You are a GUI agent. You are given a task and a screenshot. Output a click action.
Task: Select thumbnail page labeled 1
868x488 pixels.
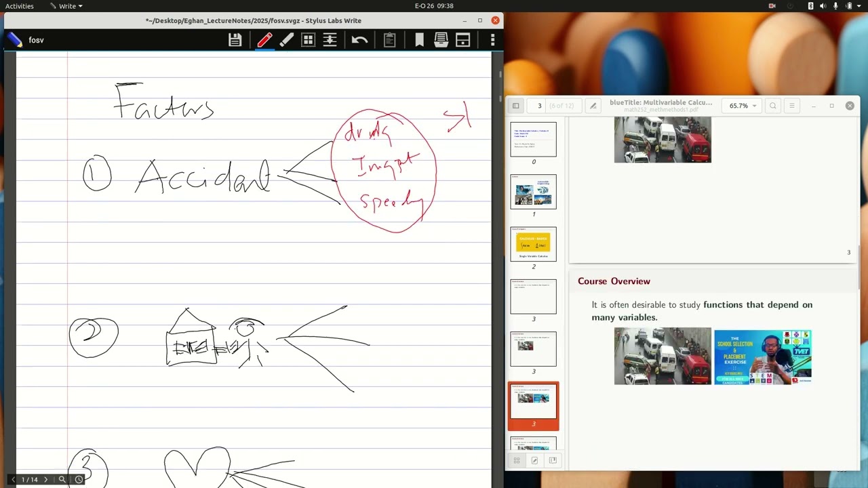[x=534, y=192]
